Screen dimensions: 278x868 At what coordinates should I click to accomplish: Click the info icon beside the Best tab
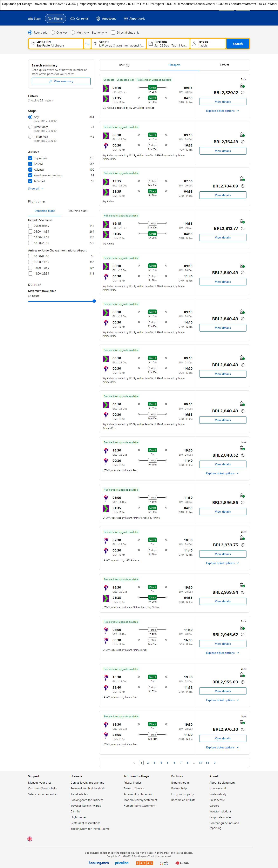point(128,65)
